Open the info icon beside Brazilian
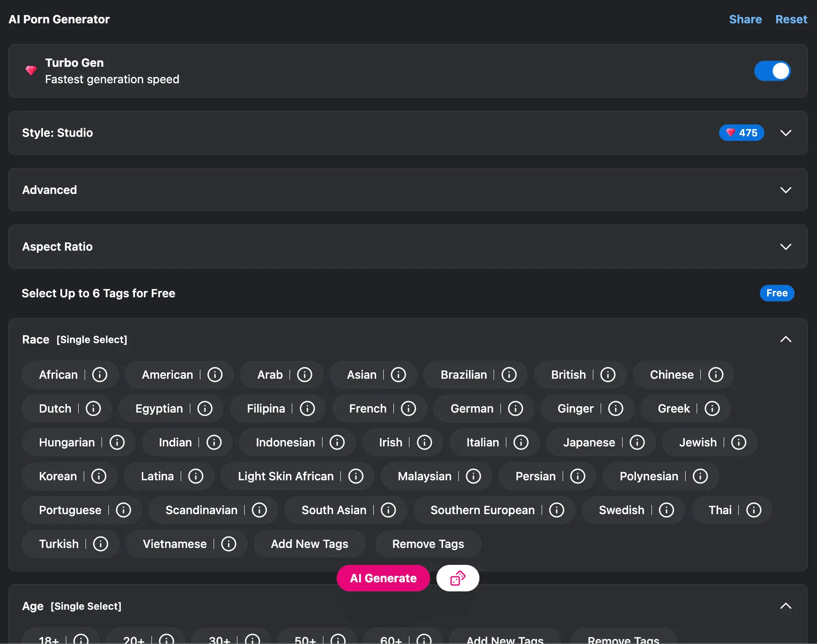817x644 pixels. tap(509, 375)
